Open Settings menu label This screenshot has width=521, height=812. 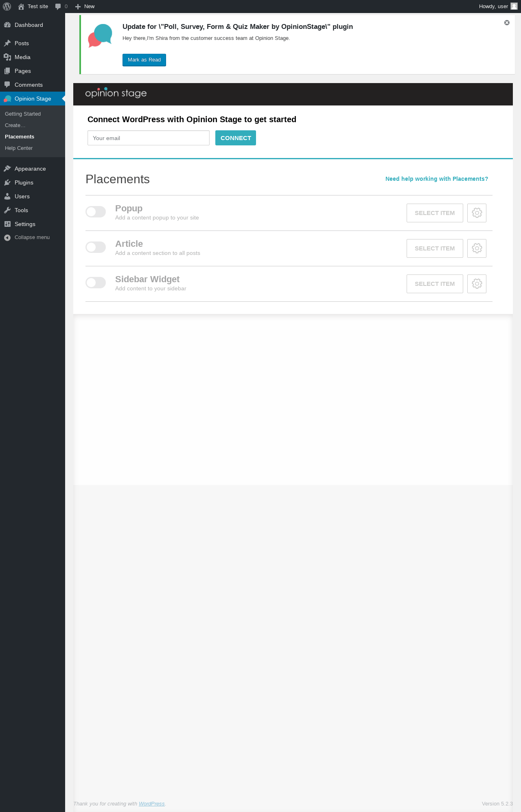[25, 224]
